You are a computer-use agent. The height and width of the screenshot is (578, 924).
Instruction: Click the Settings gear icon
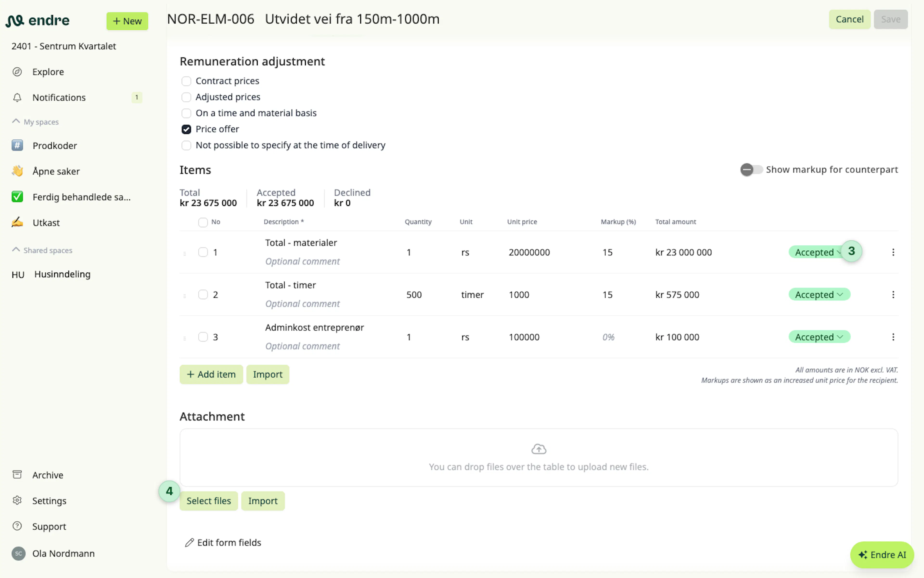click(x=17, y=500)
